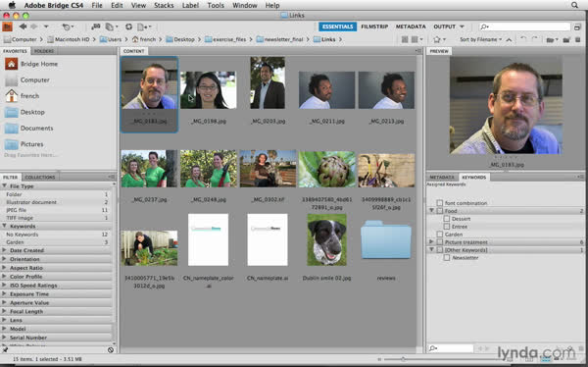This screenshot has height=367, width=588.
Task: Click the Switch to compact mode icon
Action: pyautogui.click(x=577, y=26)
